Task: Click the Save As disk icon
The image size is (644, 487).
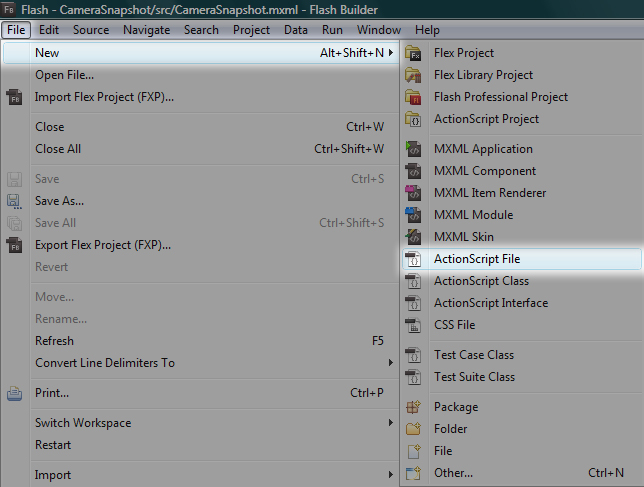Action: 15,201
